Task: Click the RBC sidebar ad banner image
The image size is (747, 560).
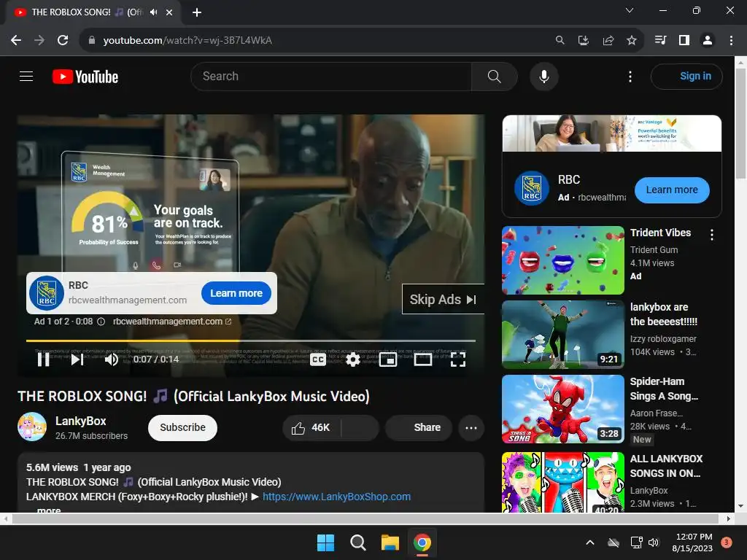Action: pos(612,133)
